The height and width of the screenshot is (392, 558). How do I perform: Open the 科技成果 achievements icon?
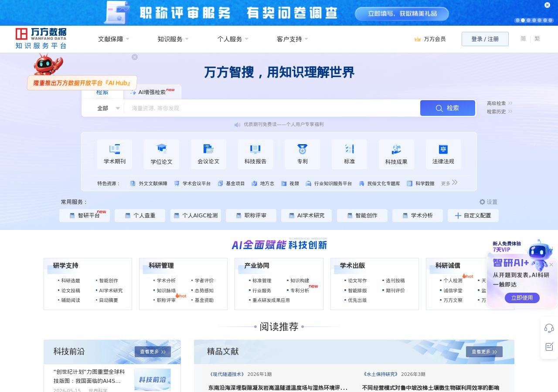click(x=396, y=149)
